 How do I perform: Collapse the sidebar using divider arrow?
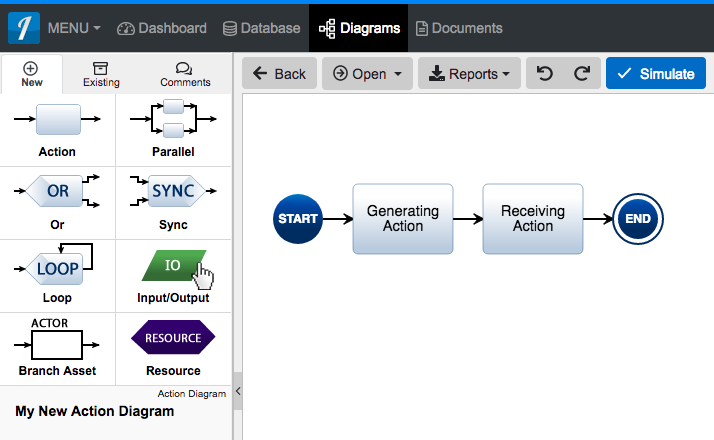[x=238, y=391]
